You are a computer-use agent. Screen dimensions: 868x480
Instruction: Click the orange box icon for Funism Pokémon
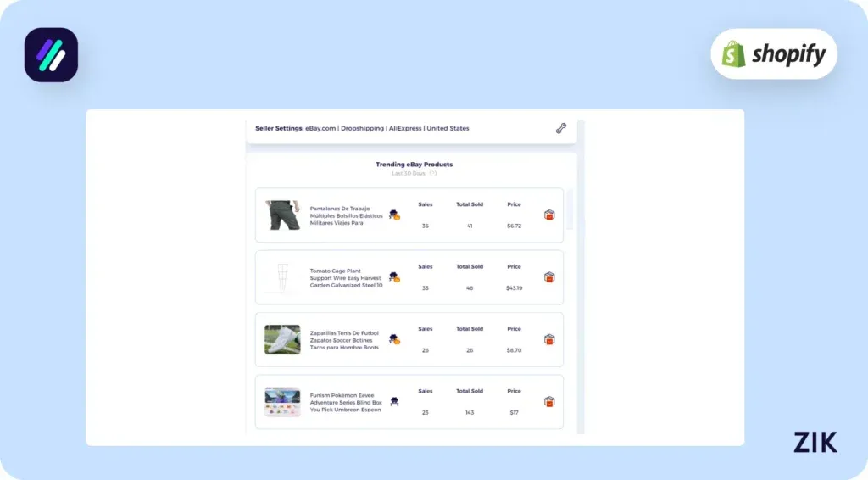549,401
